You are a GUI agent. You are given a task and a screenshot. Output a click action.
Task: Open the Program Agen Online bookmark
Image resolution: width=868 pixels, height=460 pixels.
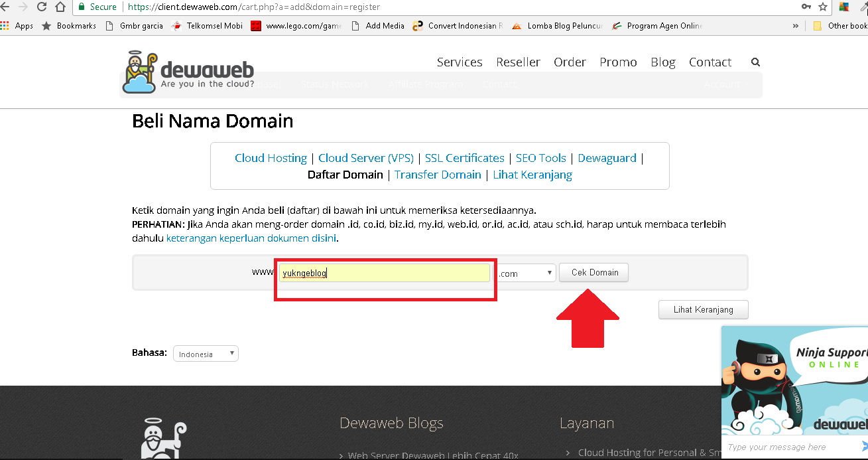click(656, 26)
